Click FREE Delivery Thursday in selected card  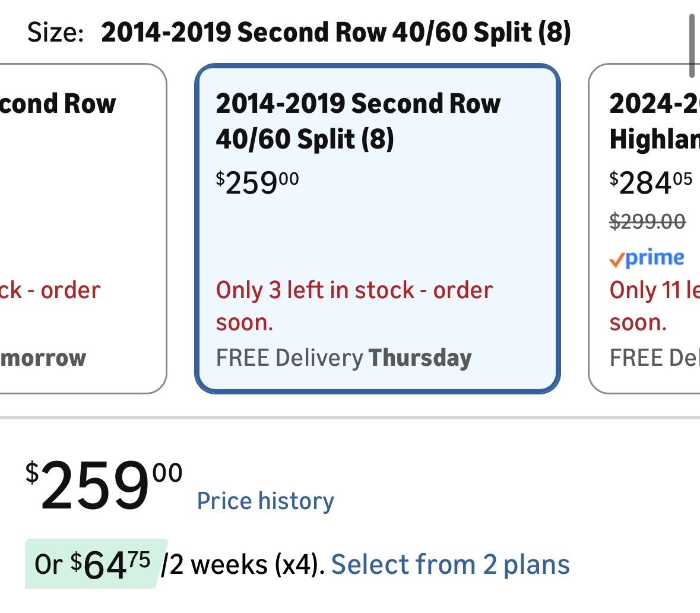(343, 358)
